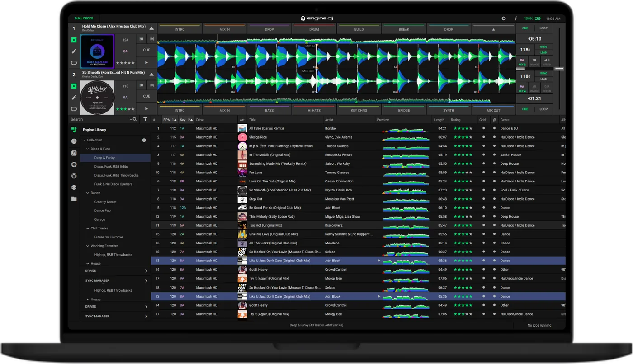Open the folder icon in sidebar
633x364 pixels.
[74, 199]
